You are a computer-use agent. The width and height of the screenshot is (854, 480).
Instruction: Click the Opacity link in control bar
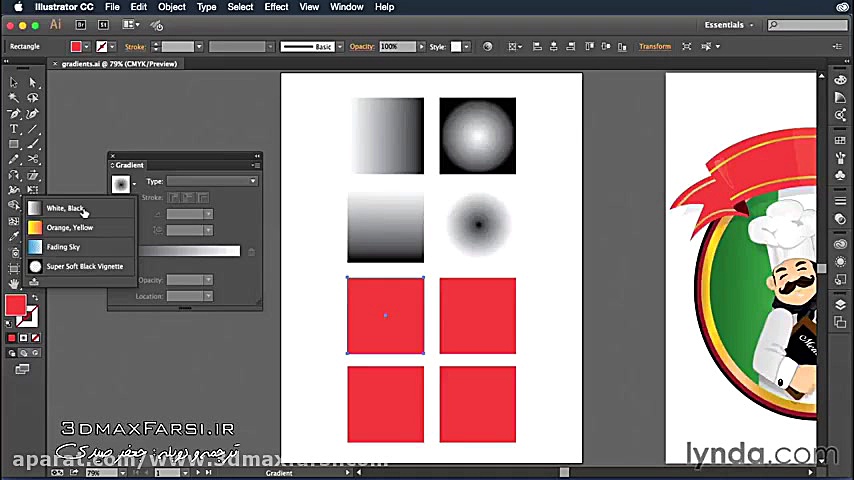[x=362, y=47]
